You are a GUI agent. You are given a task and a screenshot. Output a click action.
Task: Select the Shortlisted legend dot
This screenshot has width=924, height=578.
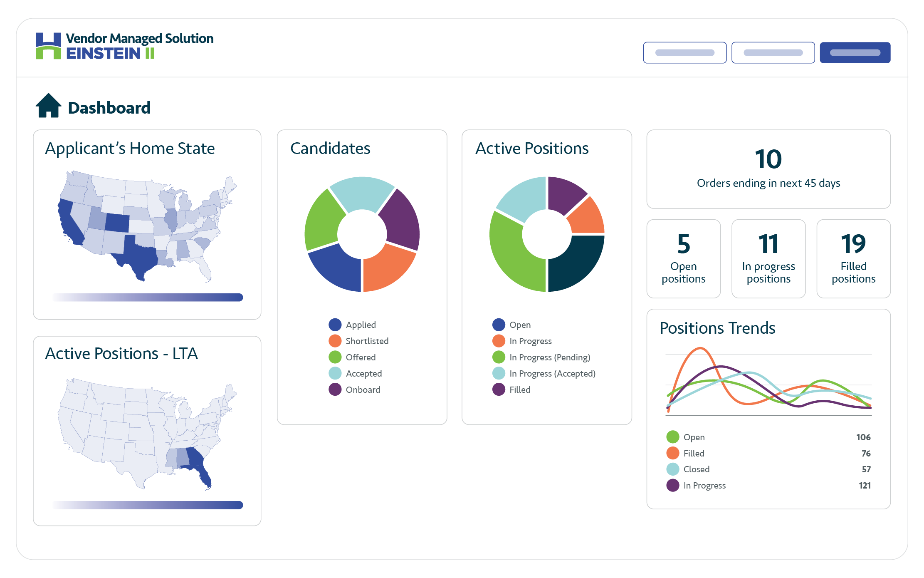click(335, 341)
